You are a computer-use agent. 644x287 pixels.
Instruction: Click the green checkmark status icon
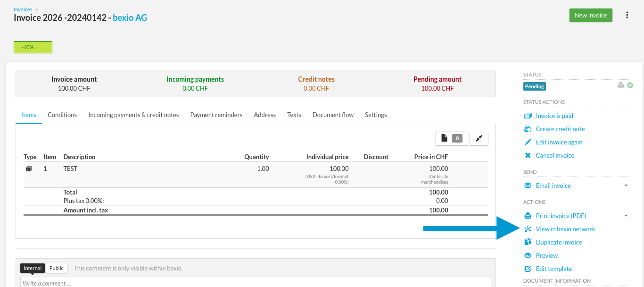630,86
